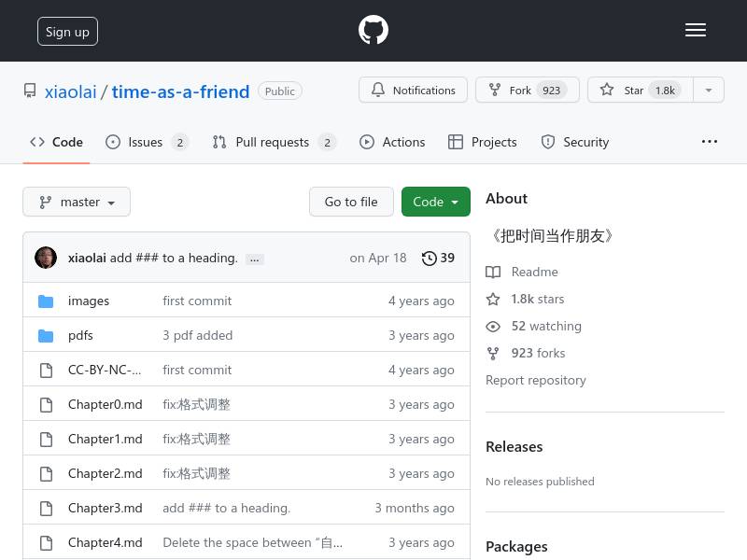Click the star icon beside 1.8k stars
747x560 pixels.
tap(493, 299)
